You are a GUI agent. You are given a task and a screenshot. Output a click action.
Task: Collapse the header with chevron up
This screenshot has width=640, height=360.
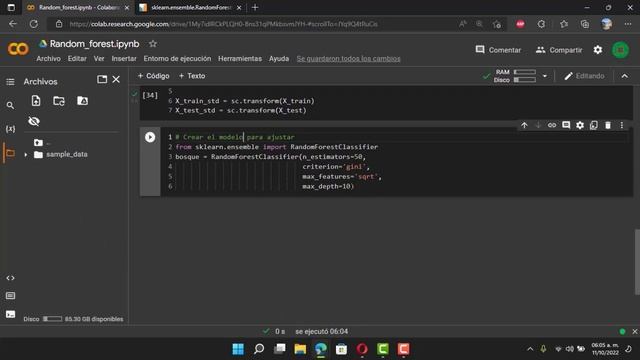624,76
